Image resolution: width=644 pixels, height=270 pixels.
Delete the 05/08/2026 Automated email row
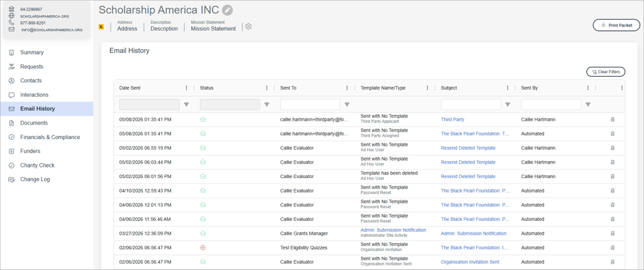click(x=613, y=133)
